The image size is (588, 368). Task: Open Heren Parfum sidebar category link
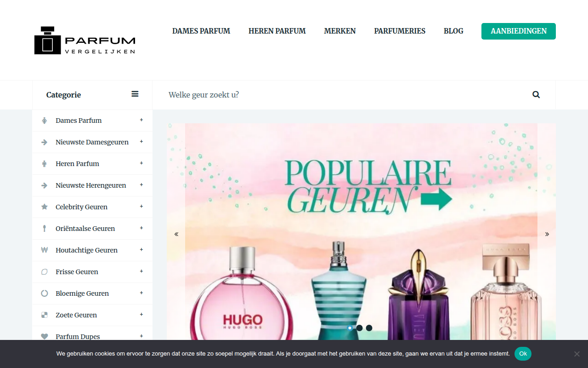(77, 164)
